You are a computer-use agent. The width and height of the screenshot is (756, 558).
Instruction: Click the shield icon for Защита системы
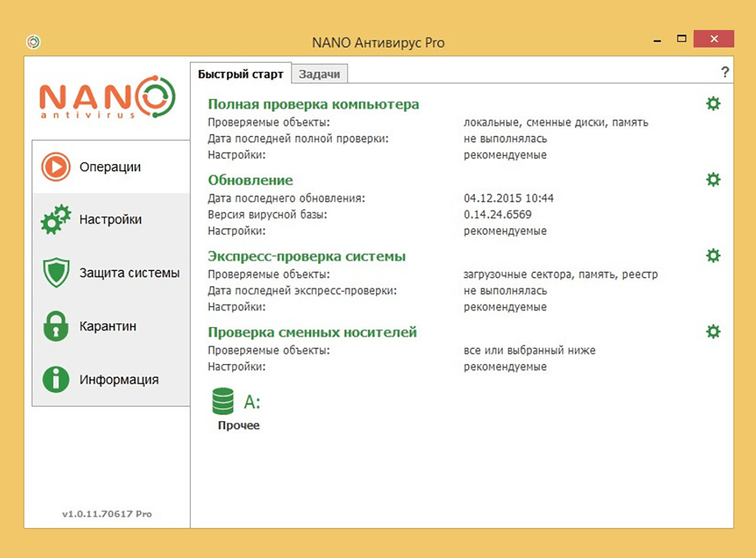tap(56, 273)
